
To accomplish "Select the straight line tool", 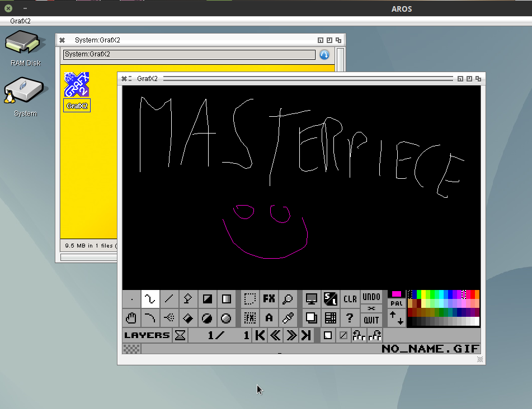I will [x=169, y=299].
